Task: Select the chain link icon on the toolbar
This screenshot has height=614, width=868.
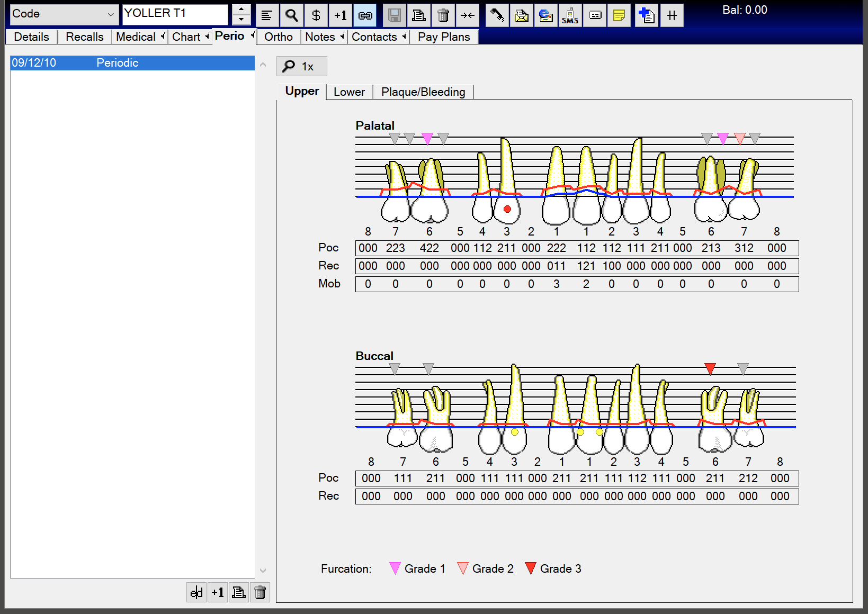Action: [365, 15]
